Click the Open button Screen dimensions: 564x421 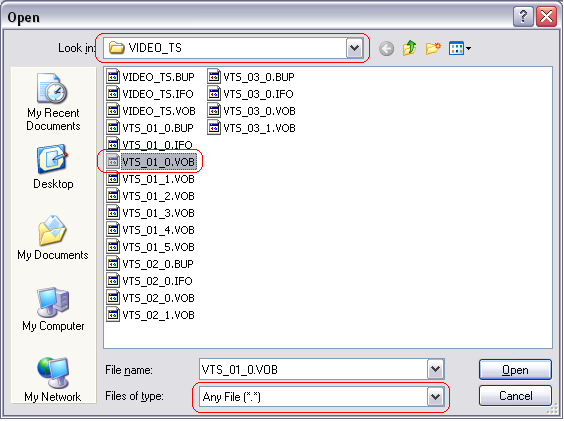coord(515,370)
